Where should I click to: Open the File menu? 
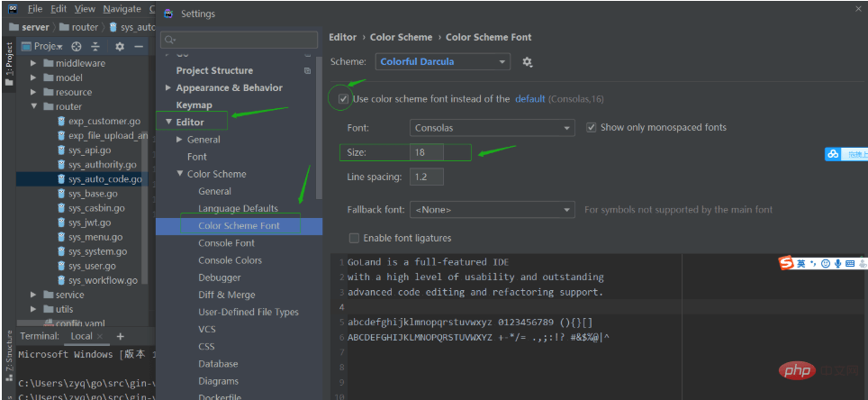[34, 9]
